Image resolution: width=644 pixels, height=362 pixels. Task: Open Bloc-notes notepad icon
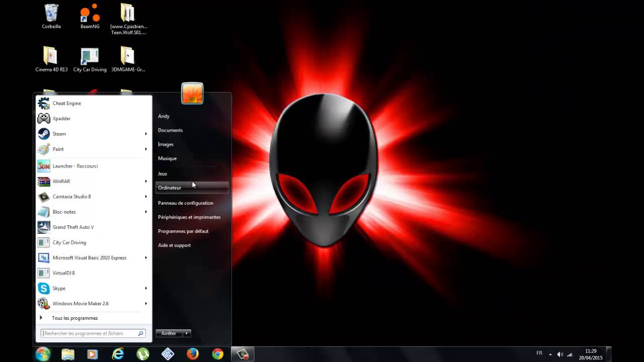pos(44,212)
